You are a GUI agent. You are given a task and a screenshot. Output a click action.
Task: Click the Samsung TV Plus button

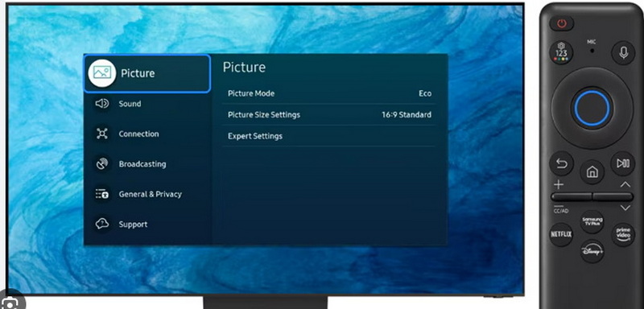coord(592,221)
